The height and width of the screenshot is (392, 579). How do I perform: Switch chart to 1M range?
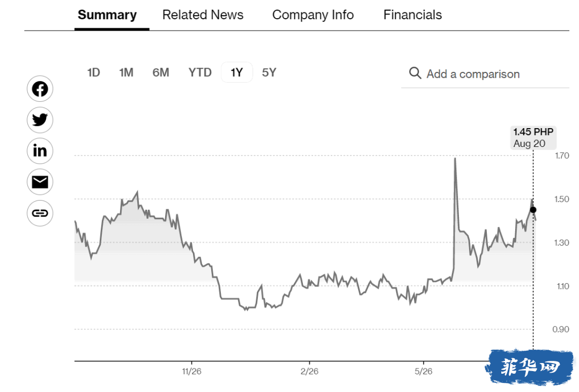[127, 72]
